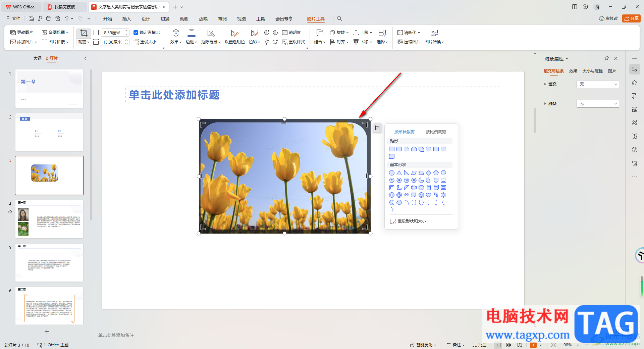Expand the picture effects (效果) dropdown
644x349 pixels.
[x=176, y=42]
